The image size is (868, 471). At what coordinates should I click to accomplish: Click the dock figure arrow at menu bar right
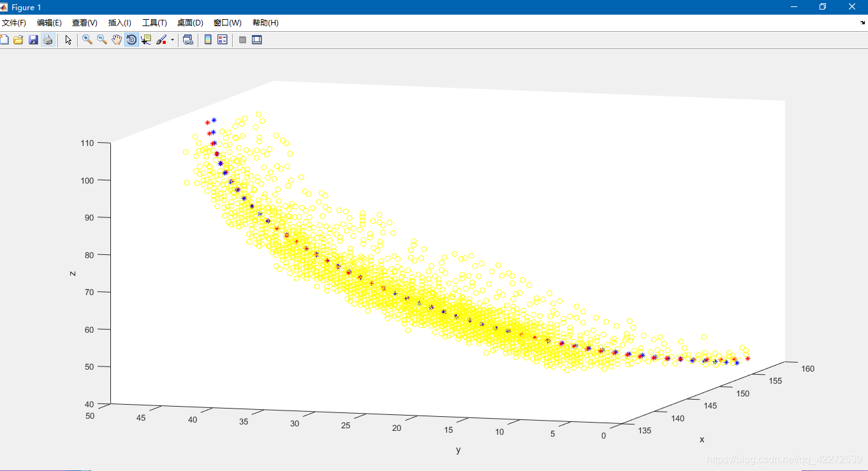pos(862,22)
